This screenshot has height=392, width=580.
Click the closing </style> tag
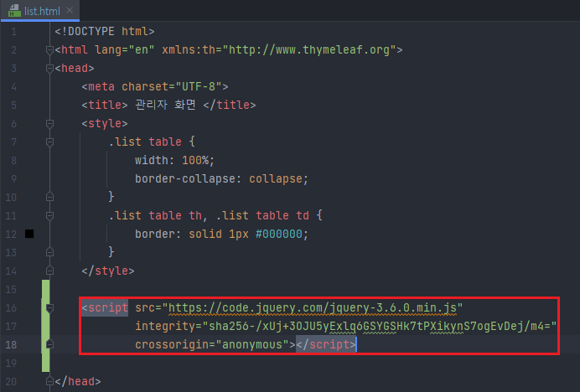click(x=108, y=271)
